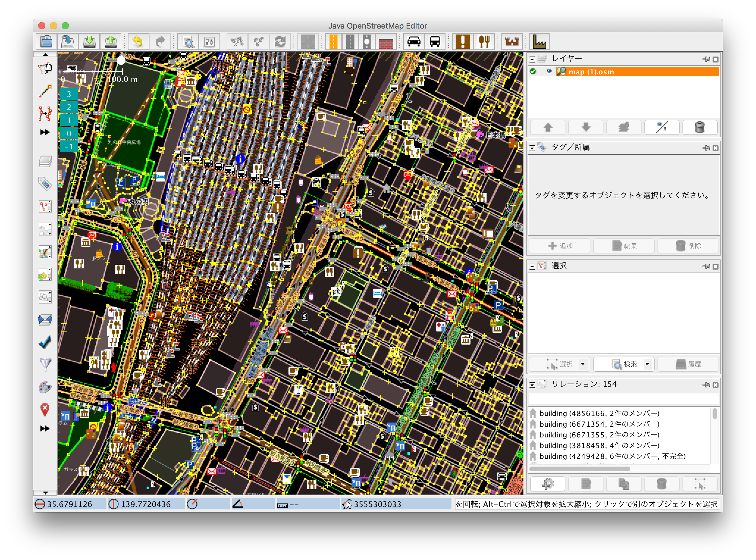Click the fork and knife preset icon
Screen dimensions: 756x560
(x=484, y=42)
